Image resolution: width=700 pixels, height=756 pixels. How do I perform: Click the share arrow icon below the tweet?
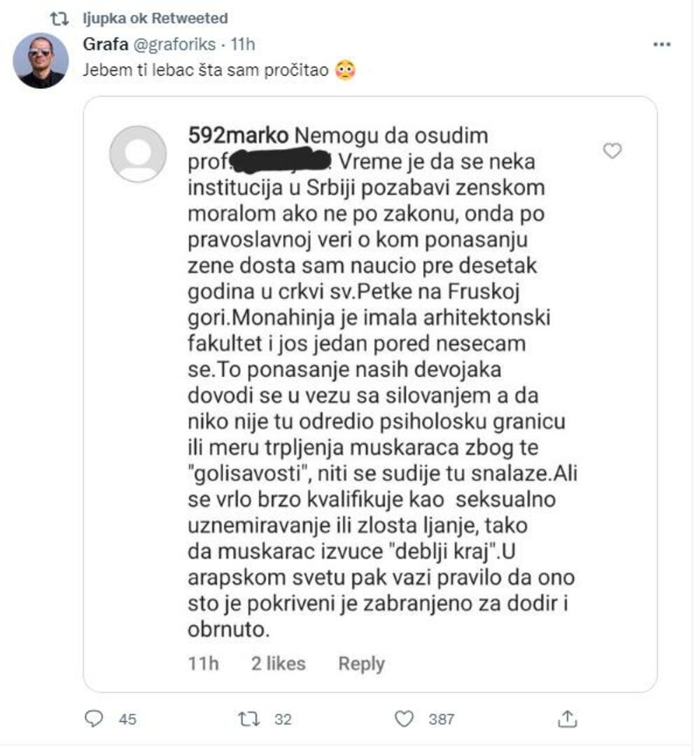(x=569, y=718)
